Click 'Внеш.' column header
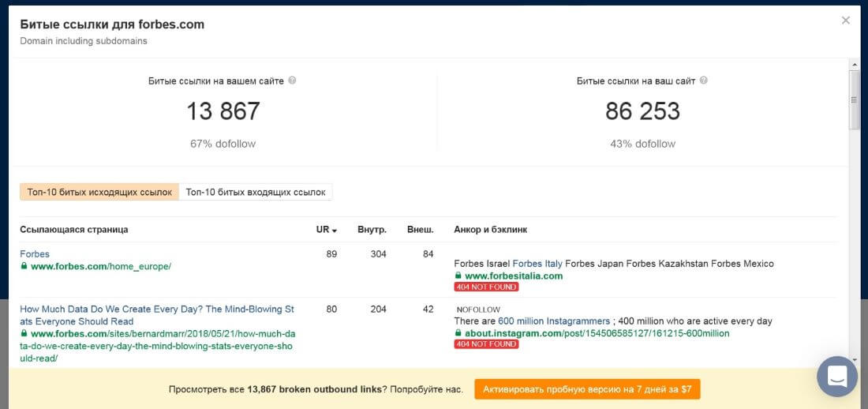 coord(420,230)
